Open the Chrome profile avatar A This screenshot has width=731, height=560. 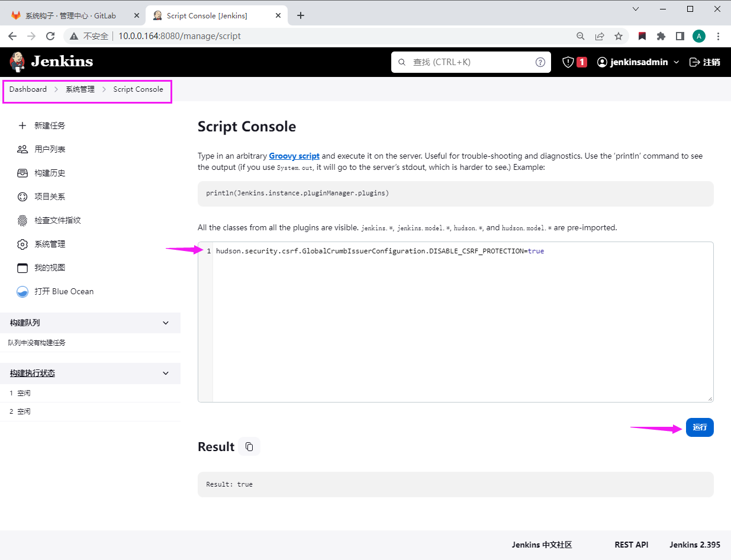[x=699, y=36]
